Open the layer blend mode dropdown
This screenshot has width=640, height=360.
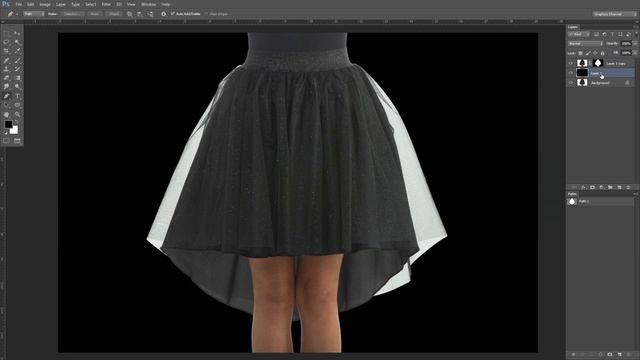pyautogui.click(x=585, y=44)
